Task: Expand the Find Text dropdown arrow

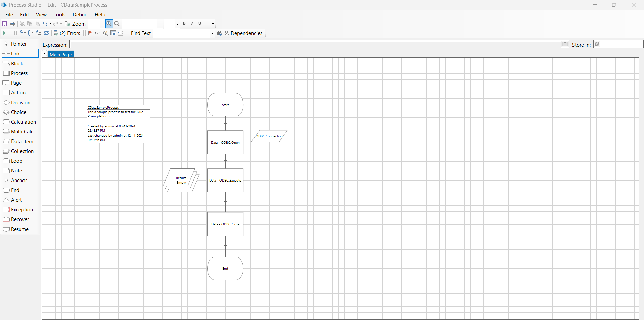Action: coord(212,33)
